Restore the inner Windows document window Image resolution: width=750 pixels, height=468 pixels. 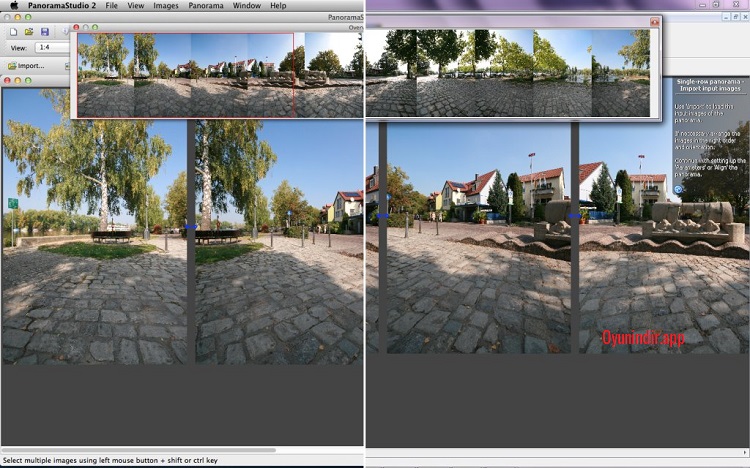click(736, 17)
